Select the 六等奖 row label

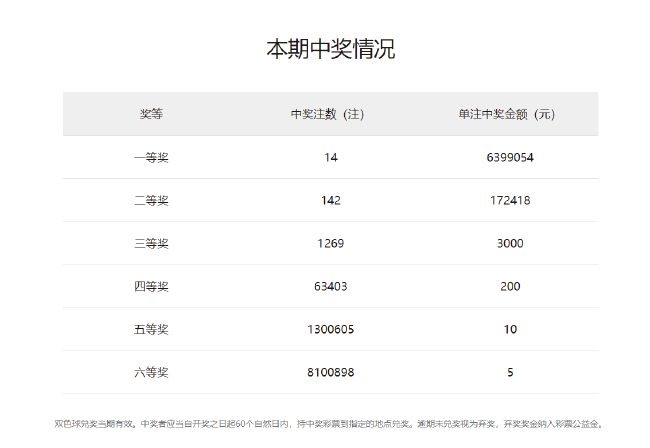pyautogui.click(x=151, y=373)
